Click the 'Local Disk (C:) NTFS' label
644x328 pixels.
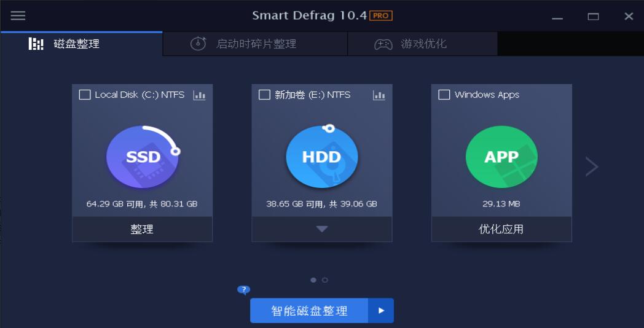(x=139, y=95)
